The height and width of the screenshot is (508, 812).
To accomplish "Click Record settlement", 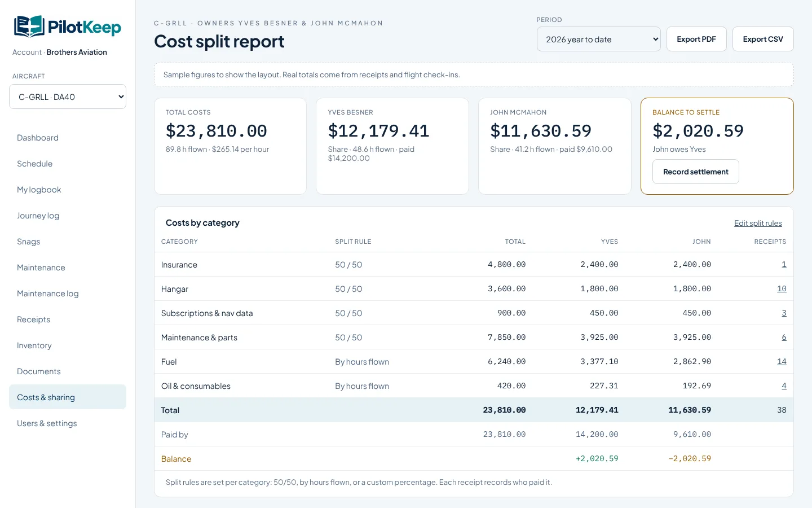I will point(695,172).
